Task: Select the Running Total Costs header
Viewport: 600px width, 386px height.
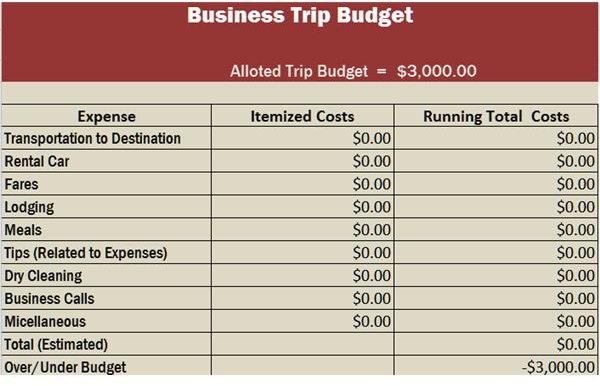Action: point(496,116)
